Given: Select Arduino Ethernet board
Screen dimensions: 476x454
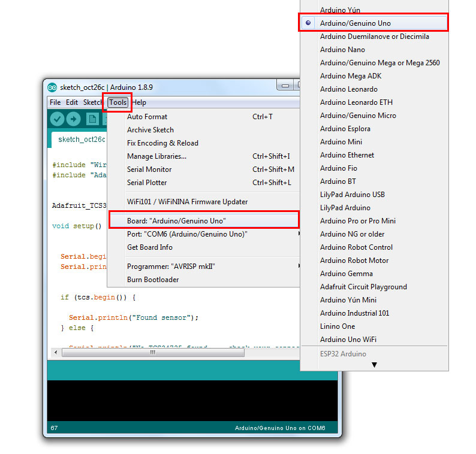Looking at the screenshot, I should (x=374, y=155).
